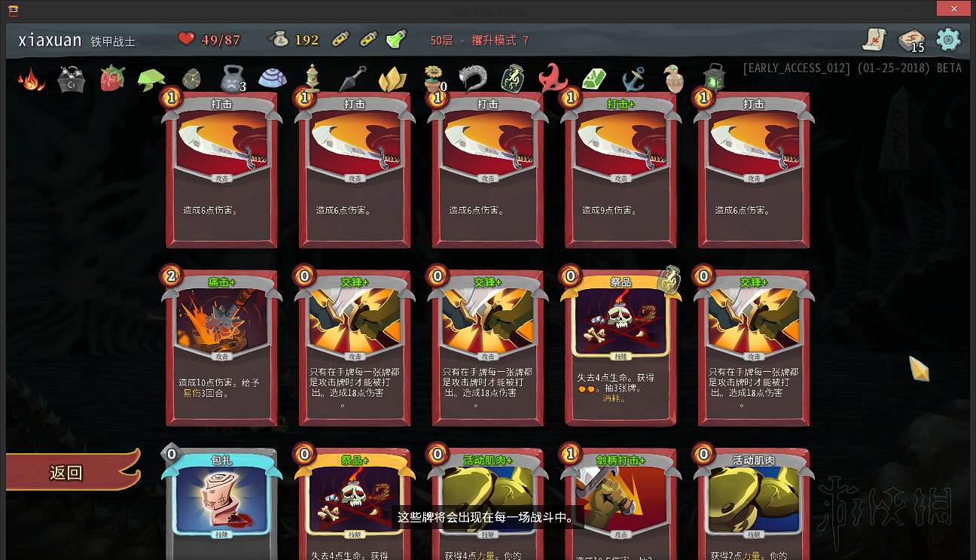Open the settings gear icon
The image size is (976, 560).
click(947, 39)
